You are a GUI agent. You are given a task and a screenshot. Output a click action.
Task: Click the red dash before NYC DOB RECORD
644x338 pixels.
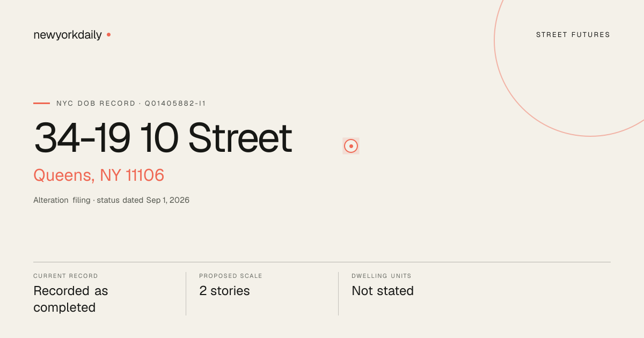pos(41,103)
